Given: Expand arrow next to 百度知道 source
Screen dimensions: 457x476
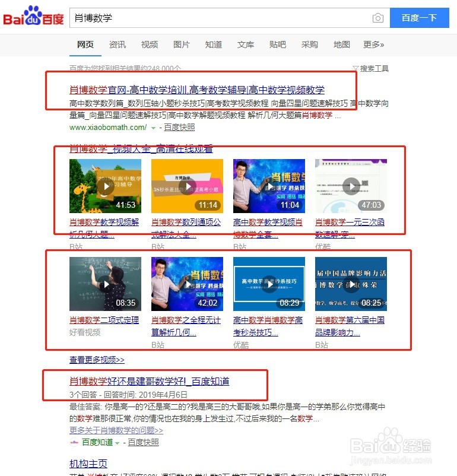Looking at the screenshot, I should coord(117,443).
